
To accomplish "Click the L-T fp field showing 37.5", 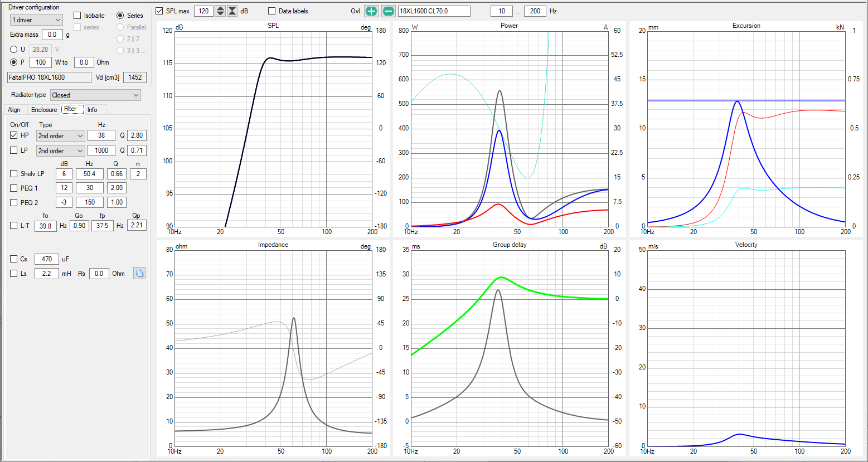I will coord(102,226).
